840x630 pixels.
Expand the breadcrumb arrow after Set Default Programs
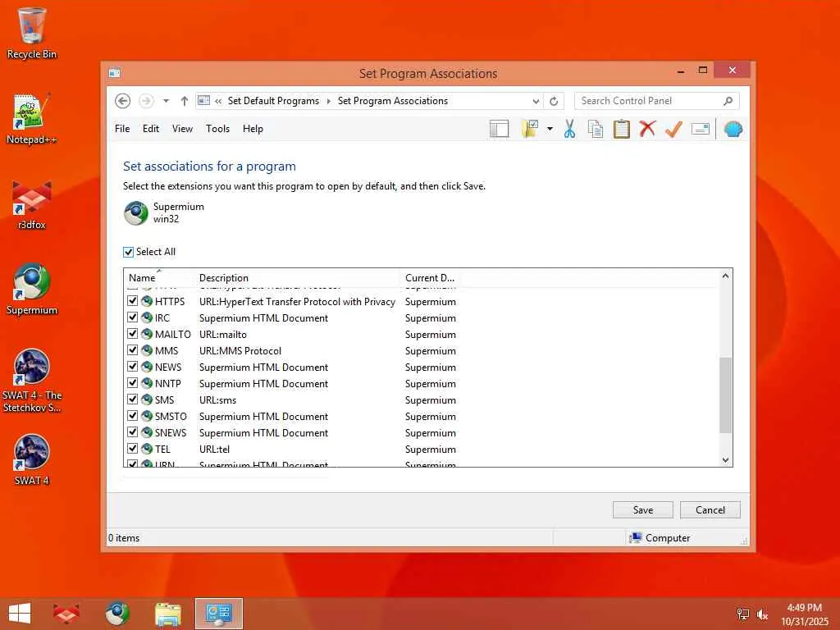(328, 101)
